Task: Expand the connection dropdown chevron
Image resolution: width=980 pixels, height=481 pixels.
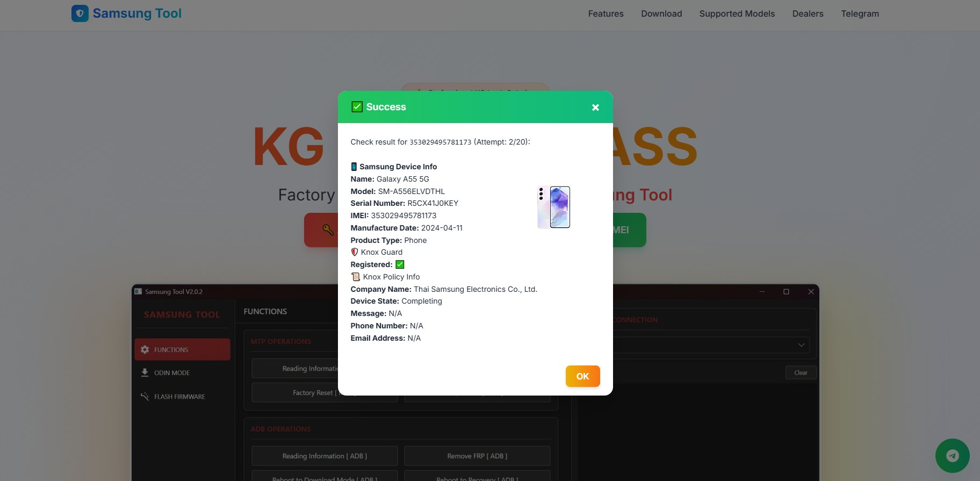Action: point(801,345)
